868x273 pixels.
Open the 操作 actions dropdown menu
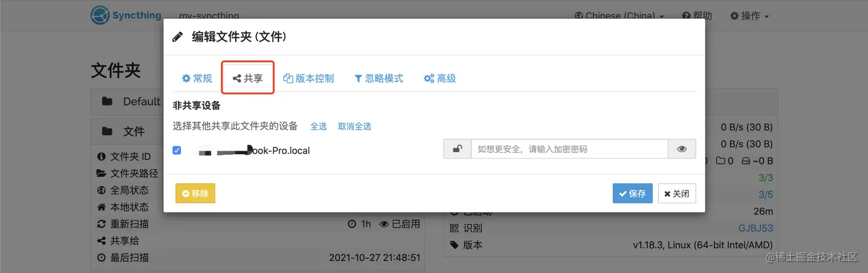(749, 16)
